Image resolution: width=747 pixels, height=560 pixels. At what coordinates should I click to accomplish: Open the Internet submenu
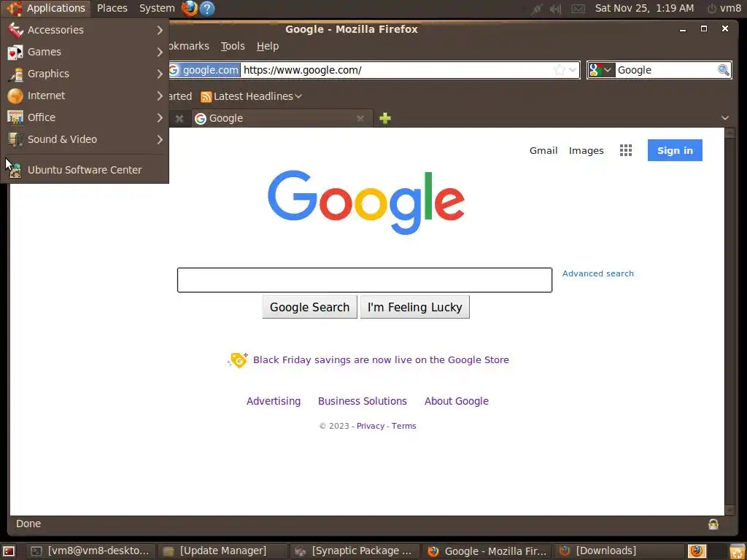(85, 96)
